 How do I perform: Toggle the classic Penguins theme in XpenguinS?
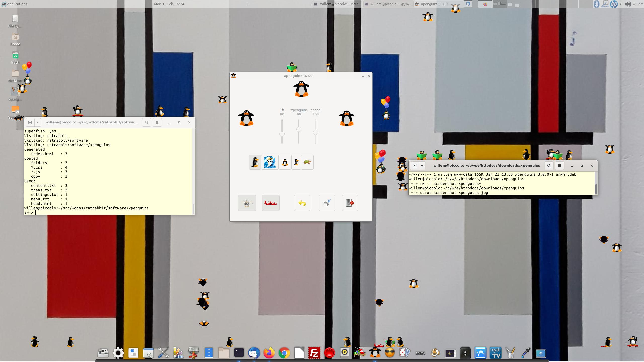click(x=255, y=162)
